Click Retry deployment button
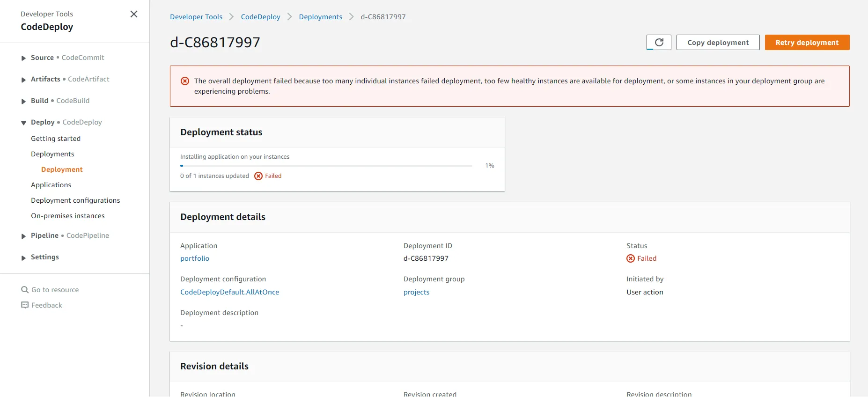This screenshot has width=868, height=397. coord(807,43)
